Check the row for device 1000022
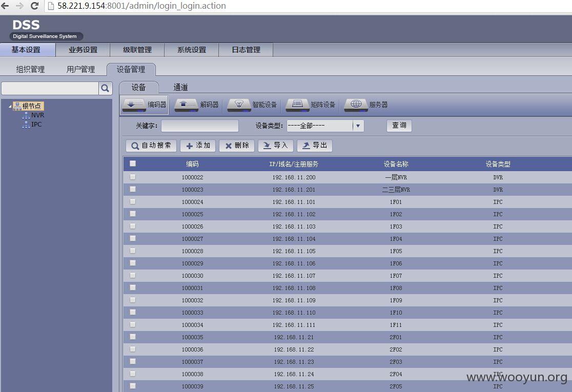572x392 pixels. coord(133,177)
